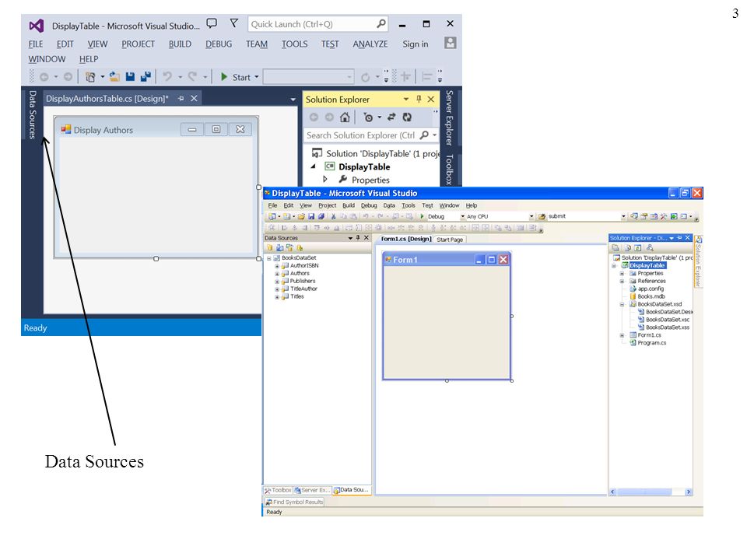Open the document tab list dropdown arrow

click(x=293, y=99)
